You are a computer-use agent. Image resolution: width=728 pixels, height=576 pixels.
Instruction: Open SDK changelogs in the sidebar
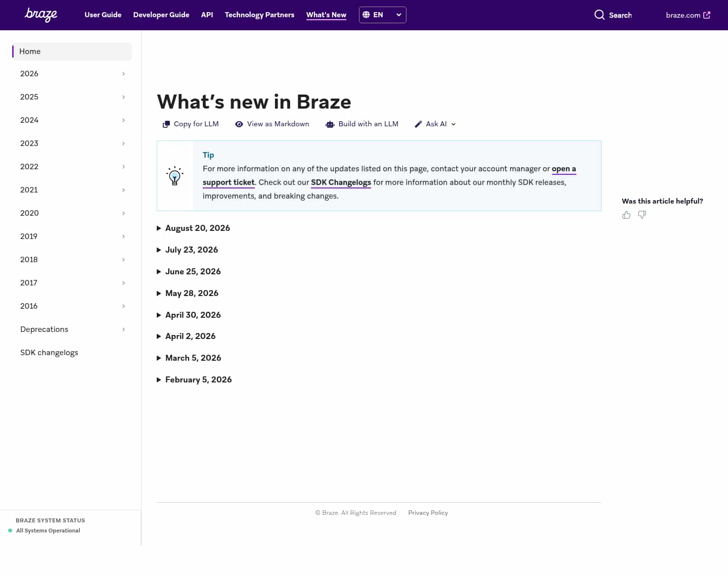click(49, 353)
